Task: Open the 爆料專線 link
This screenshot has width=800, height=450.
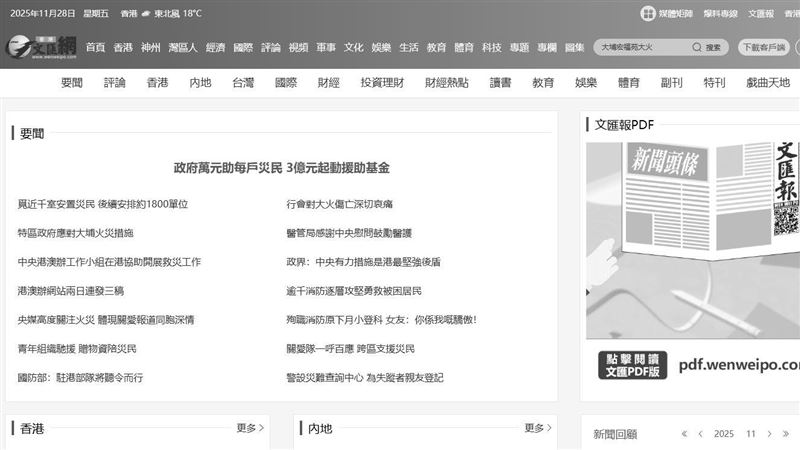Action: pos(720,14)
